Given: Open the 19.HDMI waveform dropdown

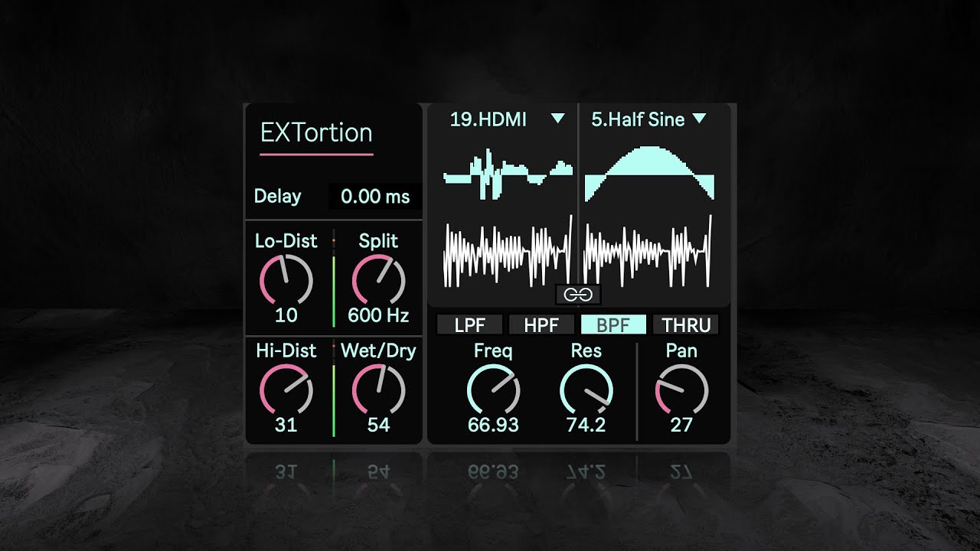Looking at the screenshot, I should (x=507, y=119).
